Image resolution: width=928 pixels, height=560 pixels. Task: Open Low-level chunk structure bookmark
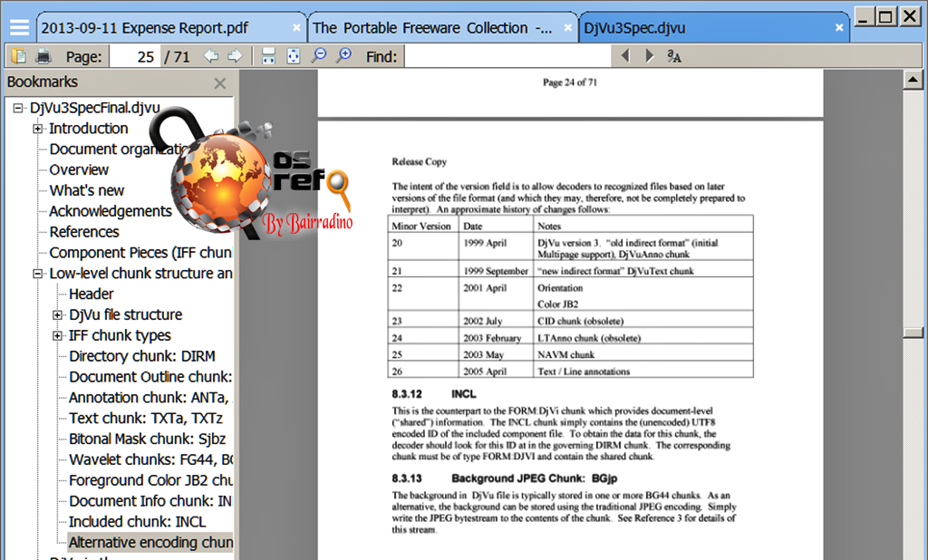tap(140, 274)
